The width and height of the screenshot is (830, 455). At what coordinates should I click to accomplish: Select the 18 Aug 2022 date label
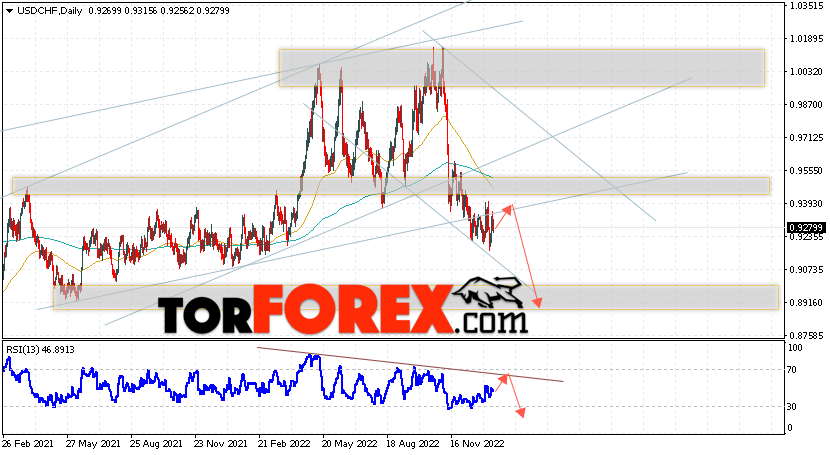coord(413,444)
